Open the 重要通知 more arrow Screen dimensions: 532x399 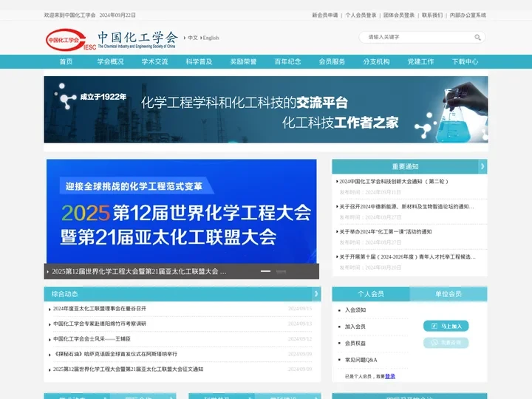pyautogui.click(x=482, y=166)
